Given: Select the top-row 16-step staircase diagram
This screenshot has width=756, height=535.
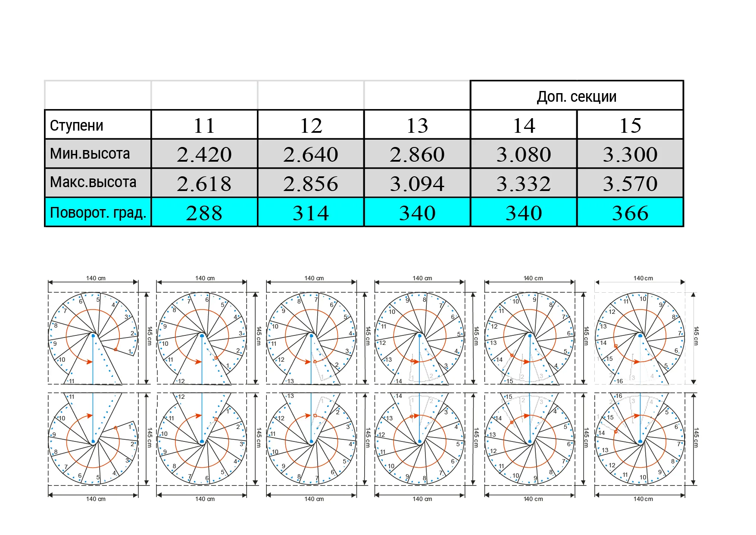Looking at the screenshot, I should coord(640,338).
